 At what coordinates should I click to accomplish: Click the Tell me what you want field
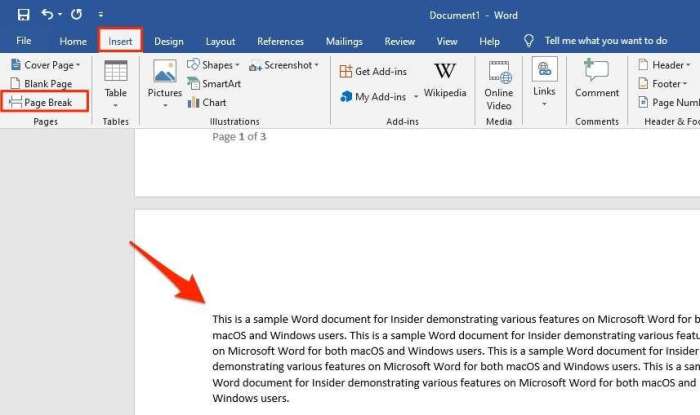(606, 41)
